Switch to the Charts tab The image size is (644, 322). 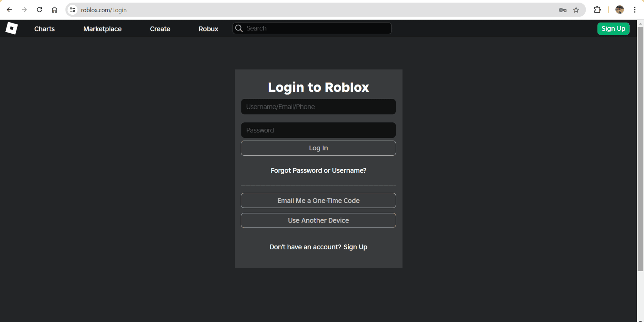(44, 29)
